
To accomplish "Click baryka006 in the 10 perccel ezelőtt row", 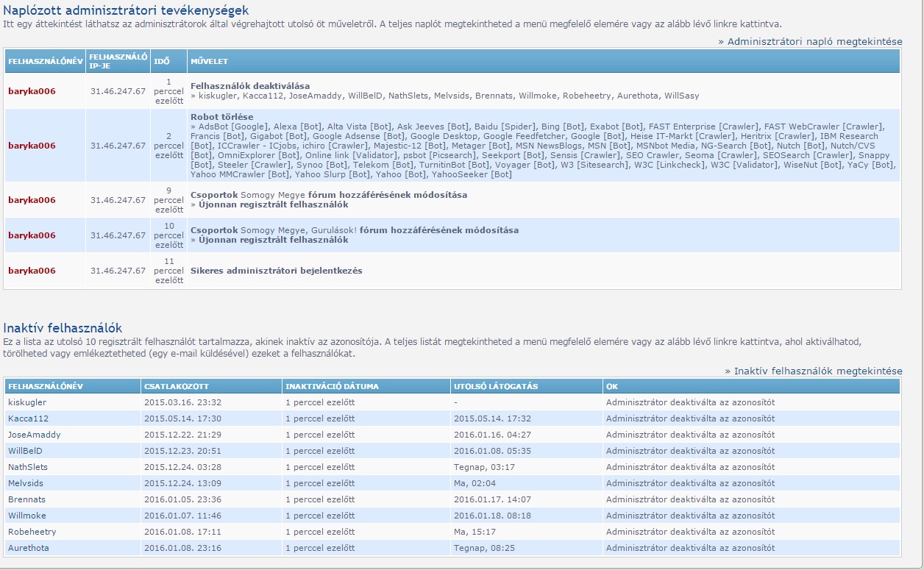I will pyautogui.click(x=32, y=235).
